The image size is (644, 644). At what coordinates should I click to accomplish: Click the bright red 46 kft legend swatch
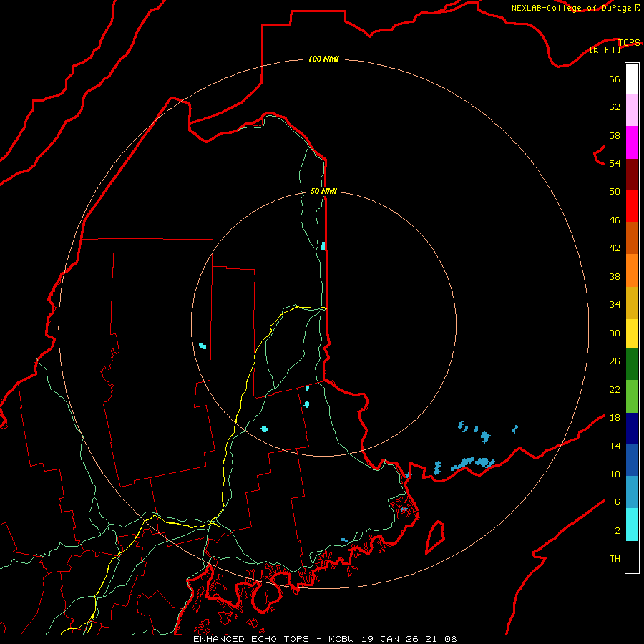(632, 206)
